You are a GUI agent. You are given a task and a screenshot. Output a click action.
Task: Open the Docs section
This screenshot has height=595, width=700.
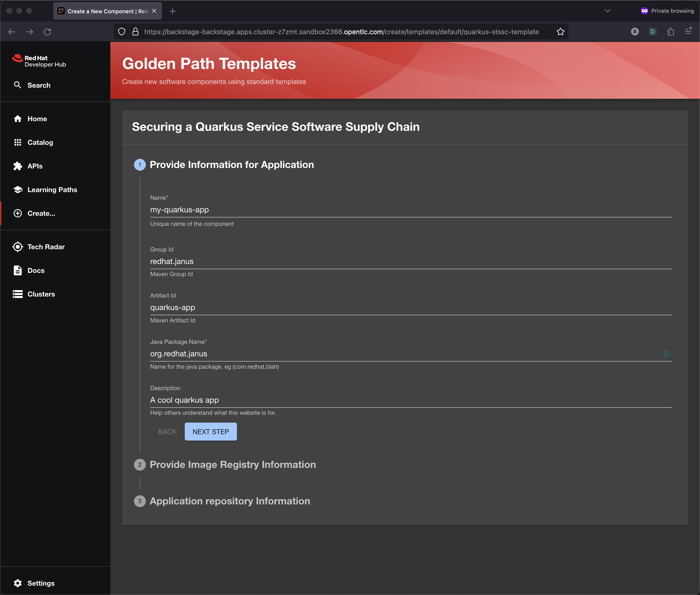pos(36,270)
